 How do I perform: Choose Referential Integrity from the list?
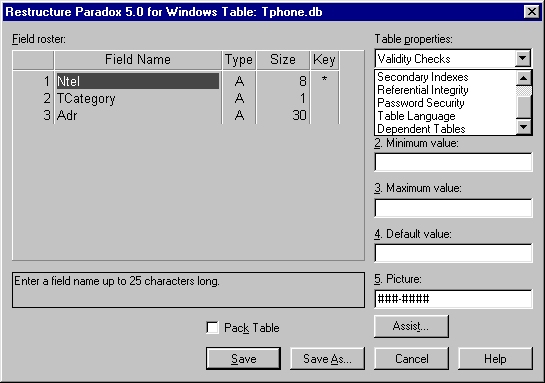422,90
